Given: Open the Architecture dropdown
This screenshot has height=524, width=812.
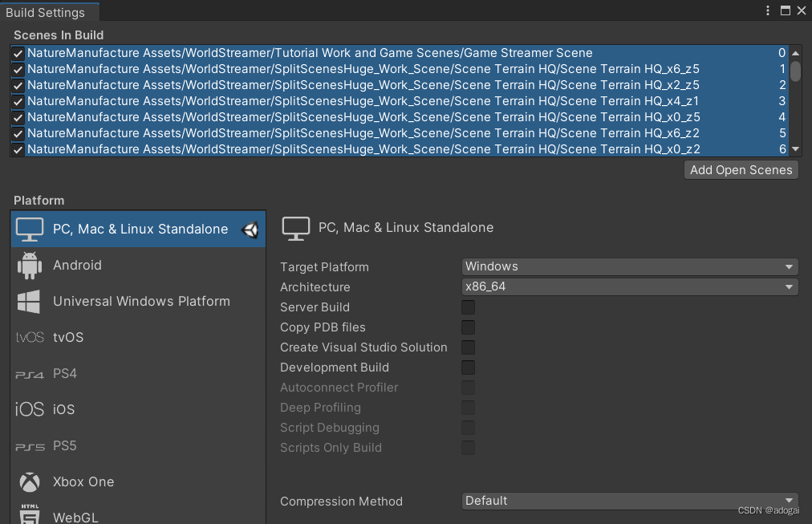Looking at the screenshot, I should (x=630, y=286).
